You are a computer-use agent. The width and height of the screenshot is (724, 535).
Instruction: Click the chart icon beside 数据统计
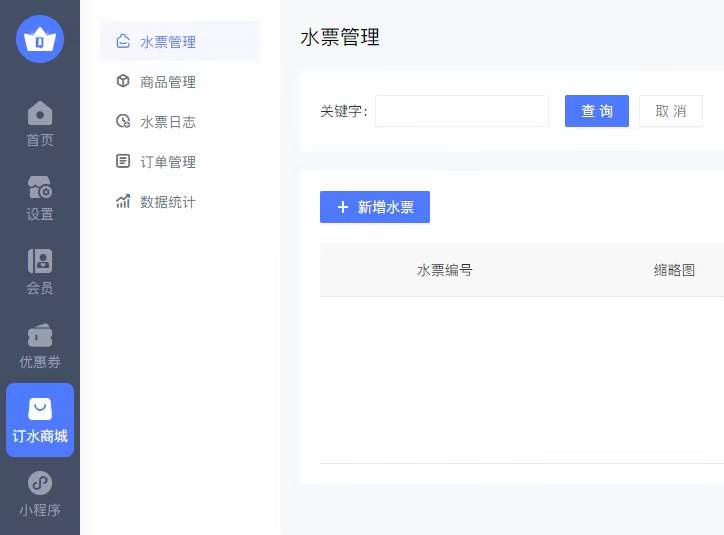coord(123,202)
